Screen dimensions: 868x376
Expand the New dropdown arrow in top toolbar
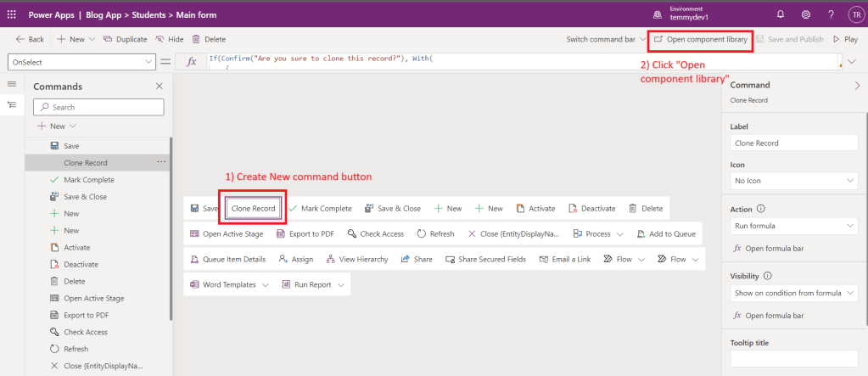pyautogui.click(x=92, y=39)
